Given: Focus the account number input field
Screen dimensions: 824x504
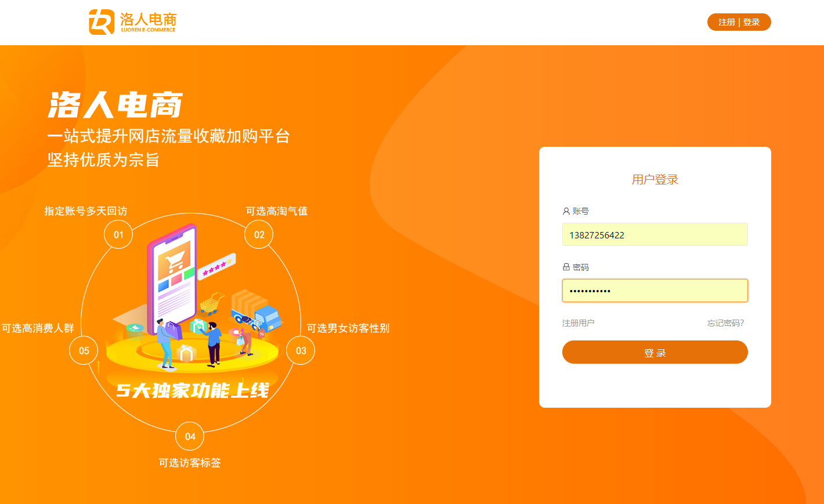Looking at the screenshot, I should [x=655, y=234].
